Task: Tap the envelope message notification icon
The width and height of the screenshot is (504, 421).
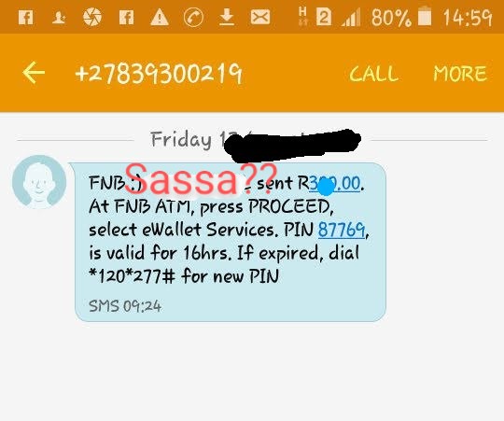Action: click(260, 17)
